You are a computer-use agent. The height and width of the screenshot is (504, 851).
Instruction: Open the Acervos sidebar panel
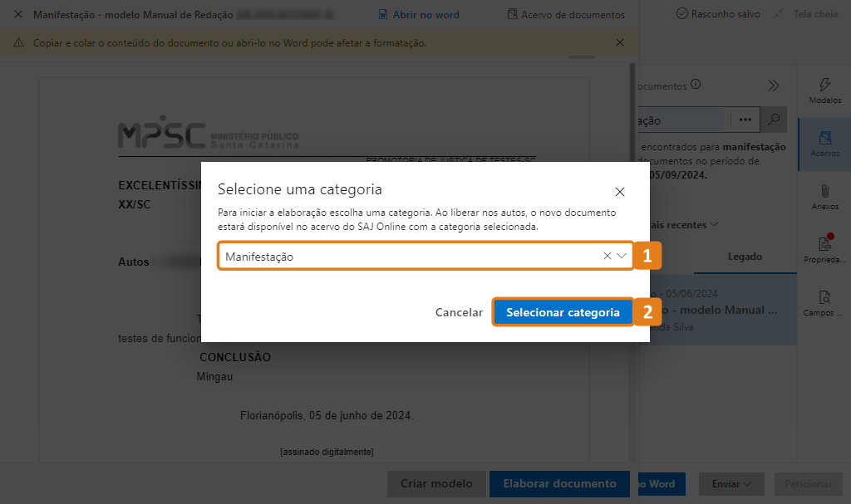824,144
